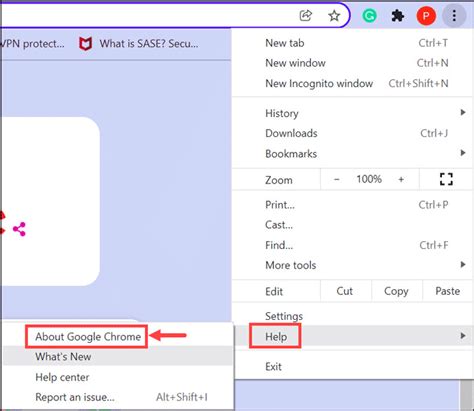Viewport: 474px width, 411px height.
Task: Toggle fullscreen mode icon in Zoom row
Action: pyautogui.click(x=446, y=179)
